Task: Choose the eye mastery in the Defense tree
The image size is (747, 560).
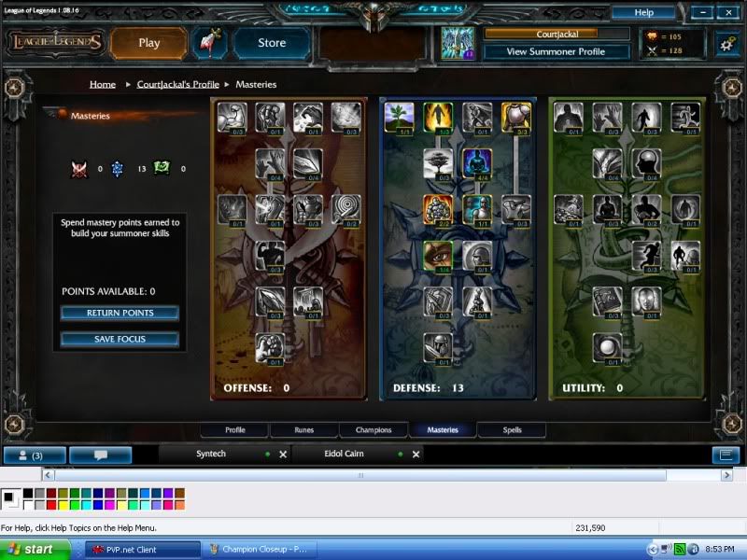Action: pos(438,255)
